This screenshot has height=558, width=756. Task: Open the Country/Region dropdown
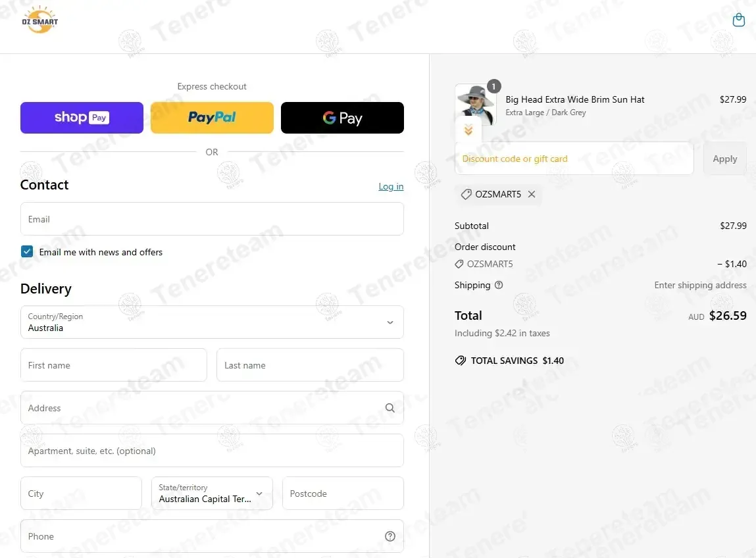(x=212, y=322)
